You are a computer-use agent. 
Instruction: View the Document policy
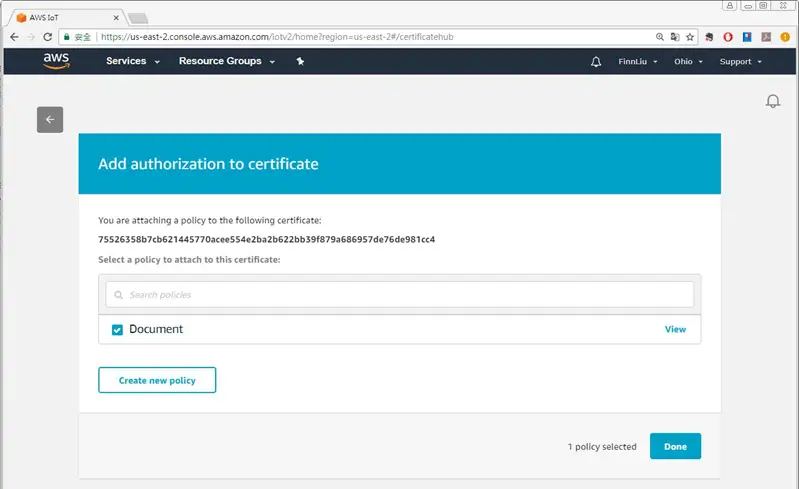(x=675, y=329)
